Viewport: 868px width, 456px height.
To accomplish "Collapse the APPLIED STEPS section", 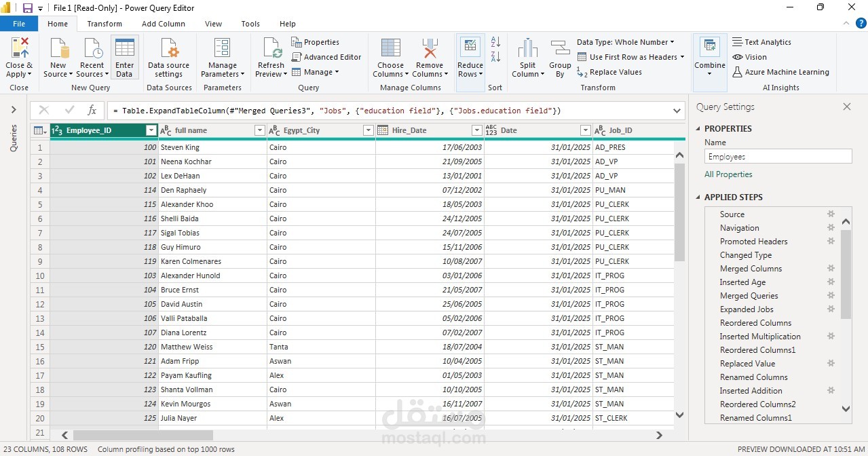I will 699,197.
